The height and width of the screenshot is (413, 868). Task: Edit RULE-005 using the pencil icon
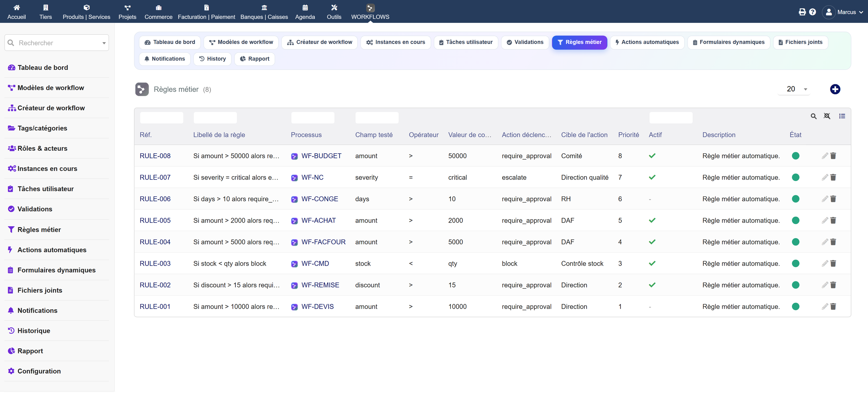(825, 220)
